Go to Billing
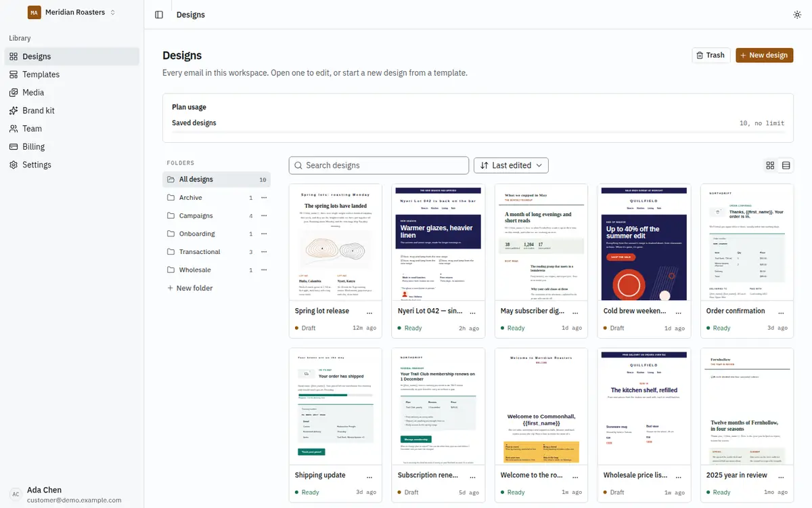 tap(72, 146)
